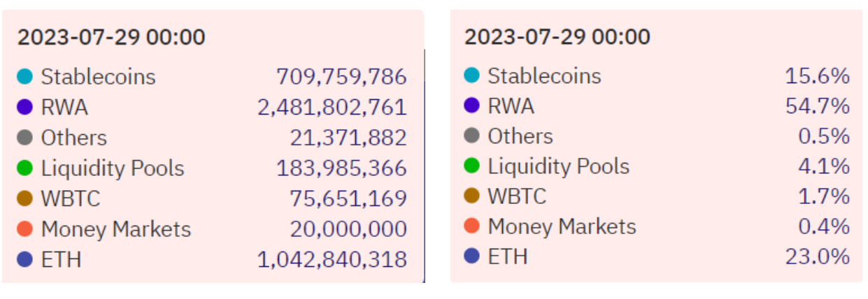This screenshot has height=299, width=868.
Task: Select the teal Stablecoins dot beside 15.6%
Action: click(472, 75)
